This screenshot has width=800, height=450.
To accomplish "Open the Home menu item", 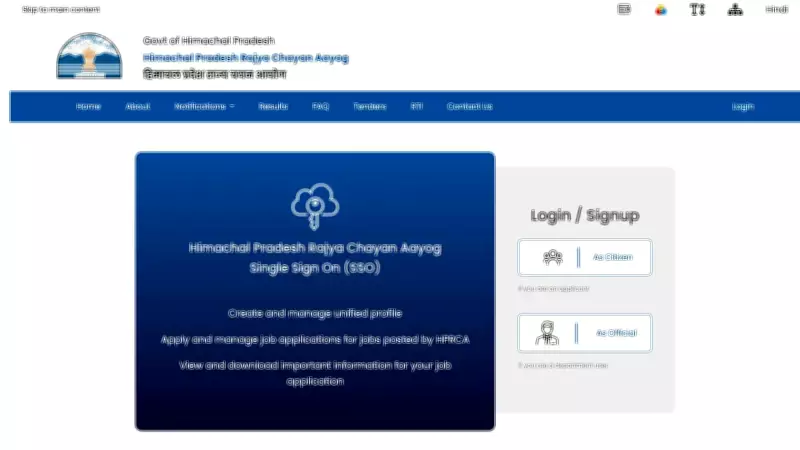I will (88, 106).
